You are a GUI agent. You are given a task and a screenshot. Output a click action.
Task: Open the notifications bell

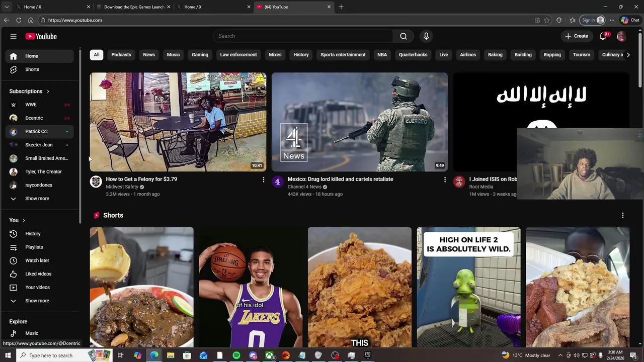[x=603, y=36]
